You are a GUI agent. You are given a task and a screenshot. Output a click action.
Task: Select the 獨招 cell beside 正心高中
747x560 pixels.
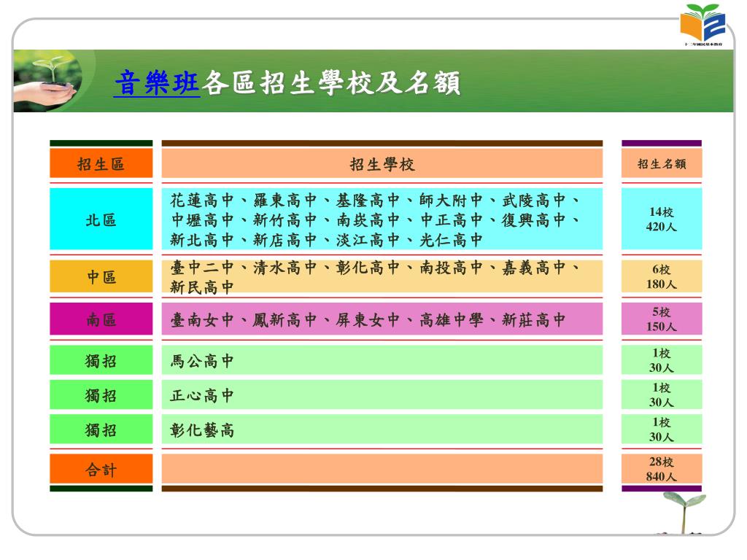pyautogui.click(x=101, y=394)
